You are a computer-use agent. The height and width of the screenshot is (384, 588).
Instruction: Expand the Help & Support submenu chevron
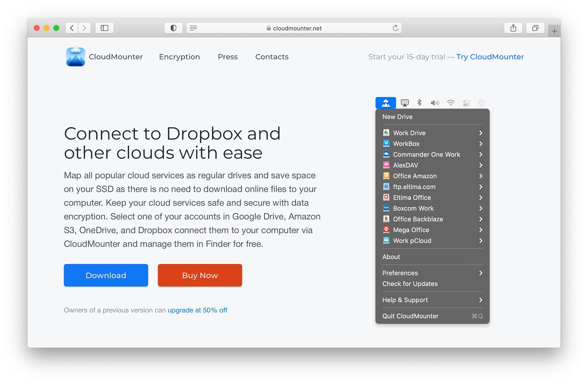481,300
